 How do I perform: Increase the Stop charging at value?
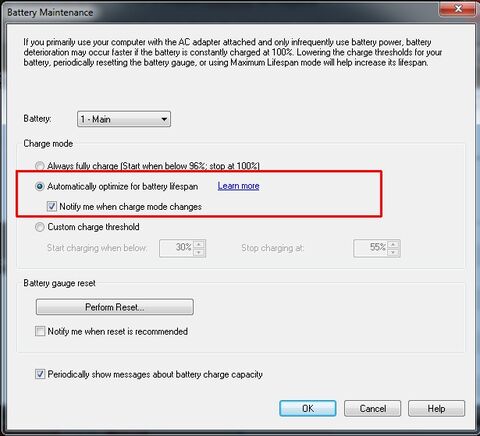click(393, 244)
